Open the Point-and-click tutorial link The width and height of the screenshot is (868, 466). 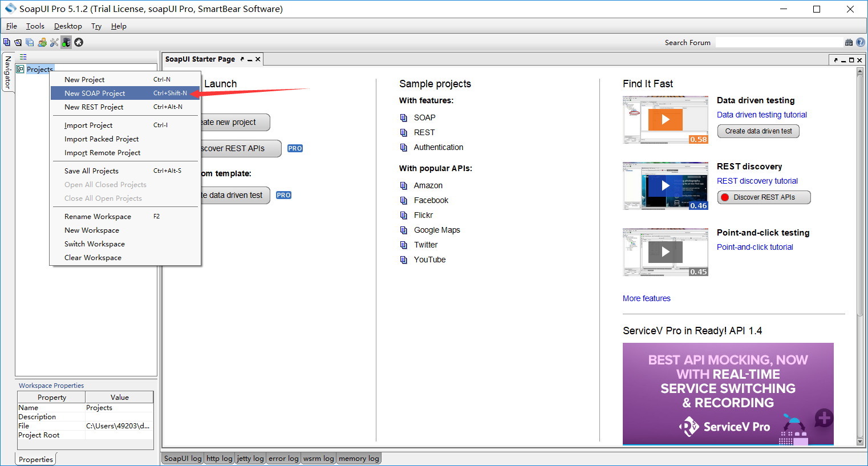coord(755,247)
